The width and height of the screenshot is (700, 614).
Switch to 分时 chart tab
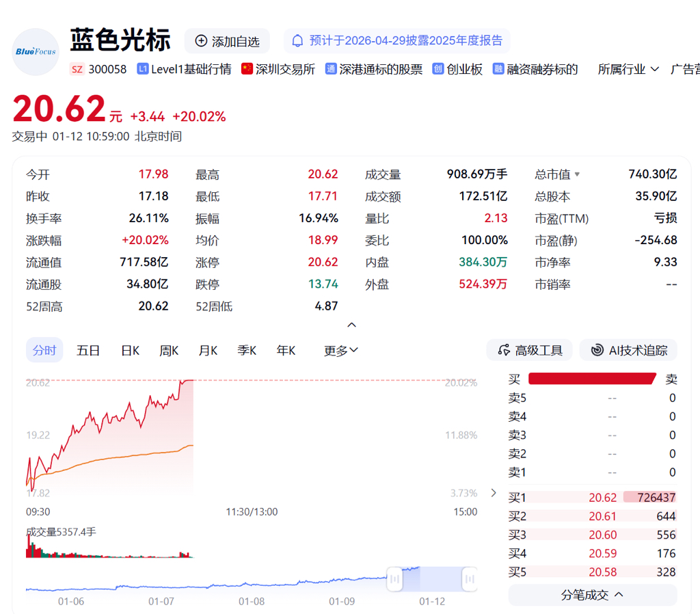(44, 350)
